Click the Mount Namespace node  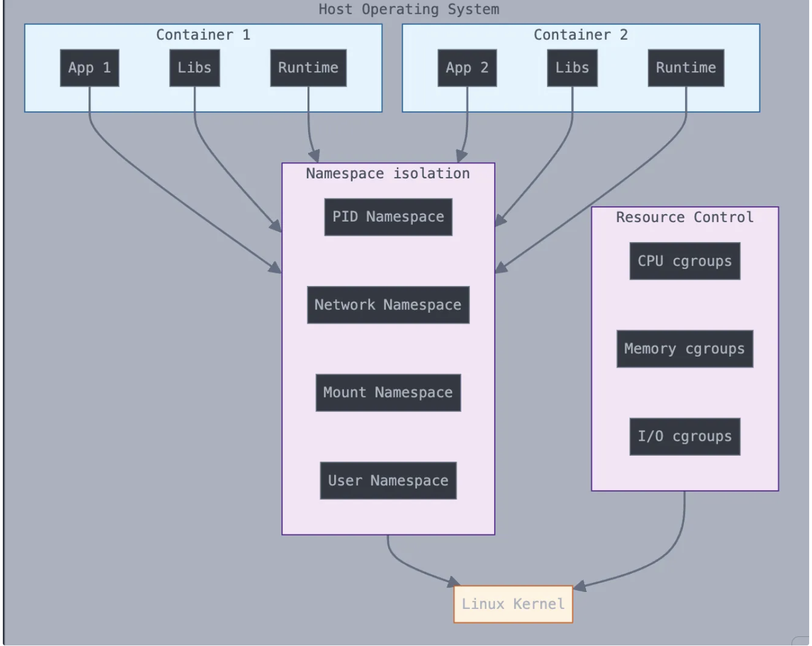click(388, 392)
